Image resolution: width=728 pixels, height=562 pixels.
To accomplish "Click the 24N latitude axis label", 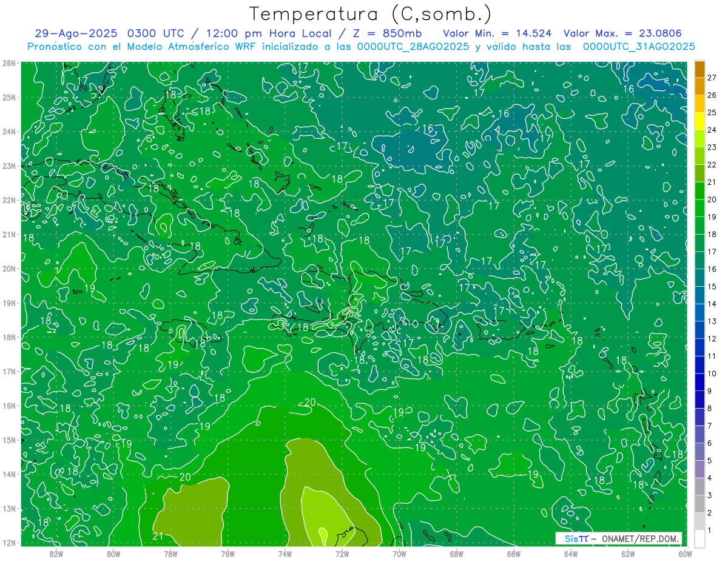I will [x=8, y=132].
